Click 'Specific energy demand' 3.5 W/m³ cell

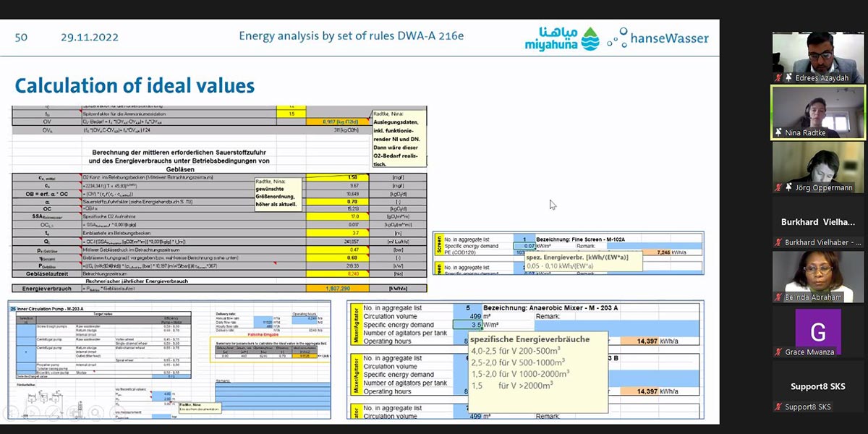click(467, 325)
